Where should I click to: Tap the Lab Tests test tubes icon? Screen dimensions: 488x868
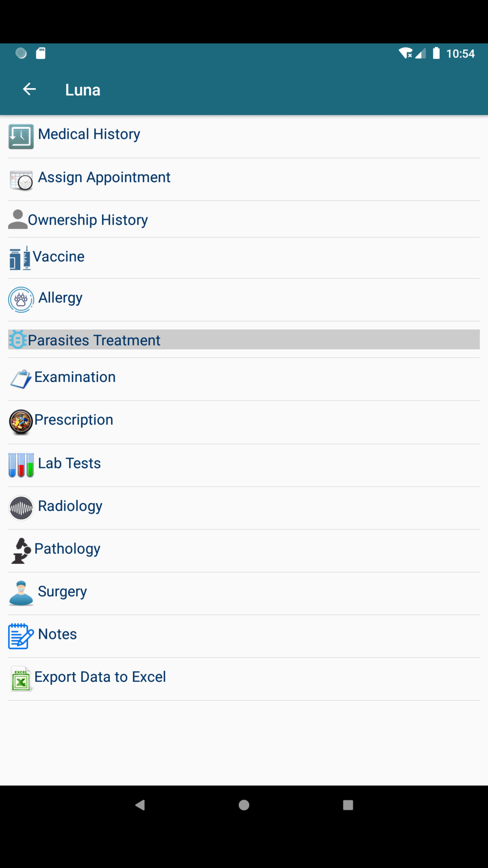pos(21,465)
